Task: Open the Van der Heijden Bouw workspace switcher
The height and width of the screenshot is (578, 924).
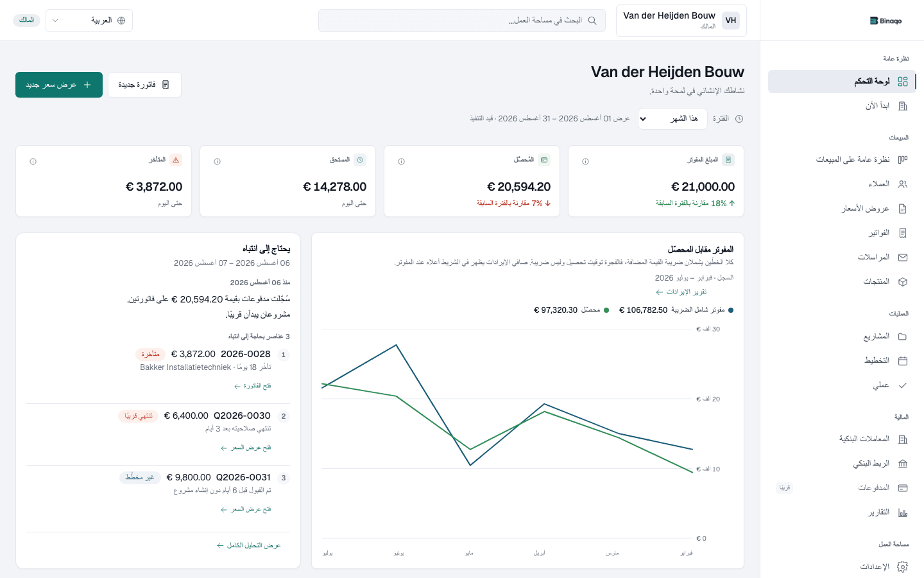Action: coord(681,21)
